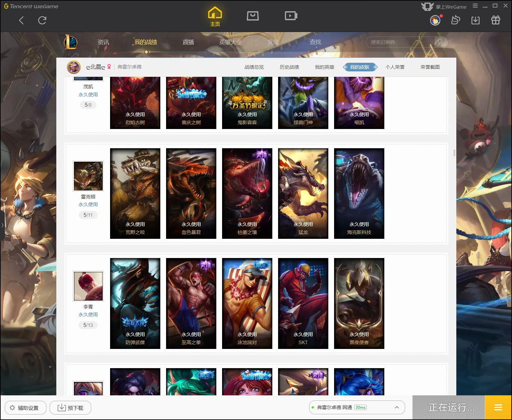
Task: Click the 弗雷尔卓德 server label near username
Action: 129,67
